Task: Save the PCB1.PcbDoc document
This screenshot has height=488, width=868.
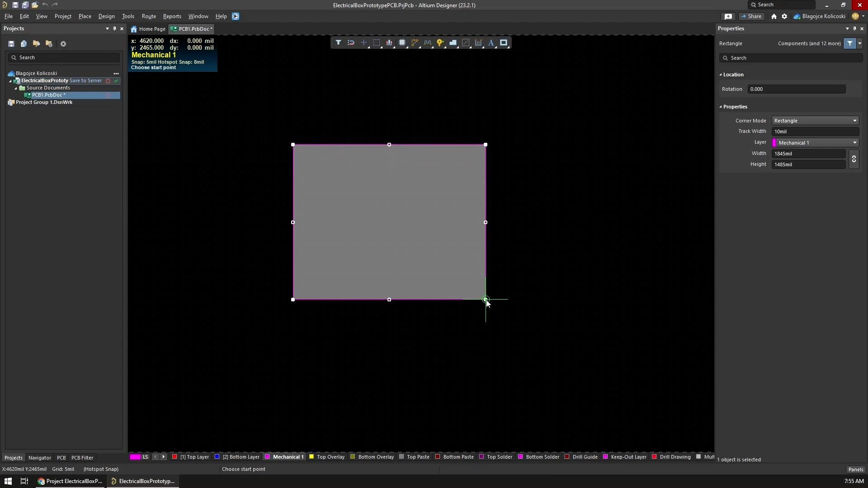Action: point(14,5)
